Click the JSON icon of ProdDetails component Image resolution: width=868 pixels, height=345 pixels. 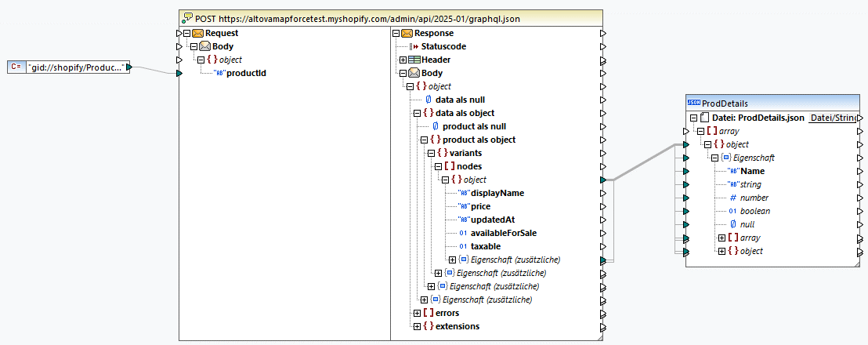point(693,103)
